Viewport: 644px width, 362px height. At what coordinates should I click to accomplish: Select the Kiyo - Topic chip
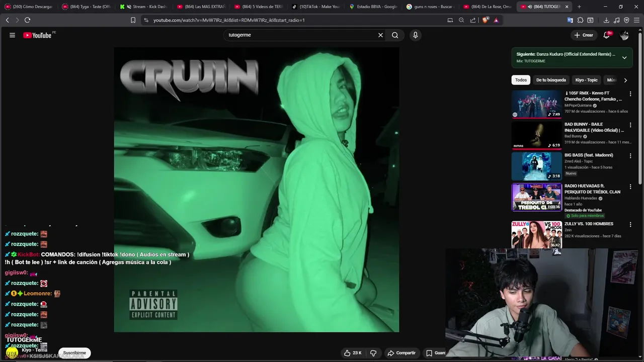pos(586,80)
